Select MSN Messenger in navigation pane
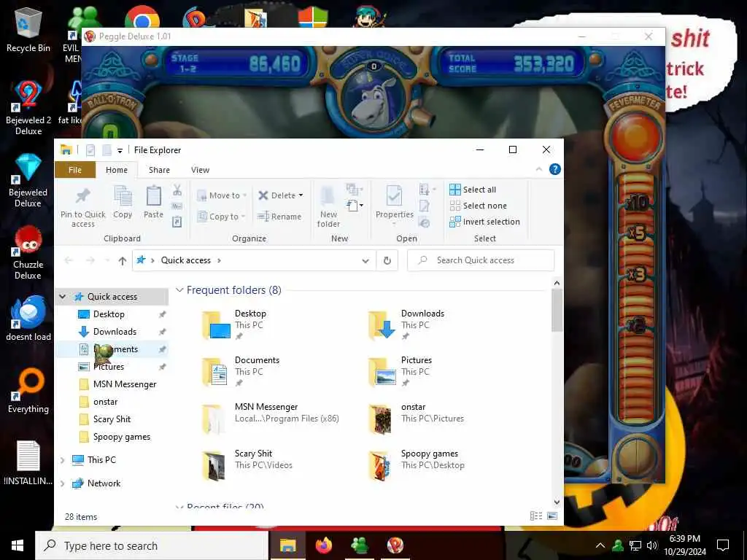Image resolution: width=747 pixels, height=560 pixels. 125,384
